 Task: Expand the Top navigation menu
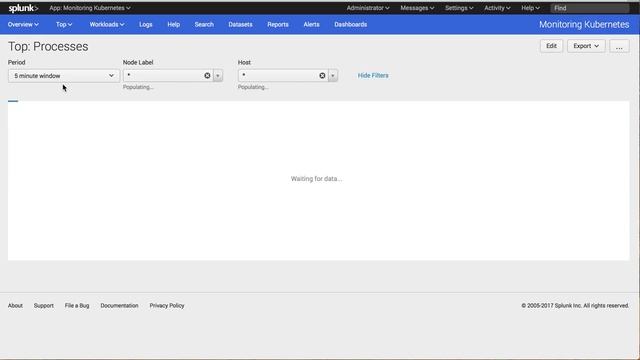coord(64,24)
